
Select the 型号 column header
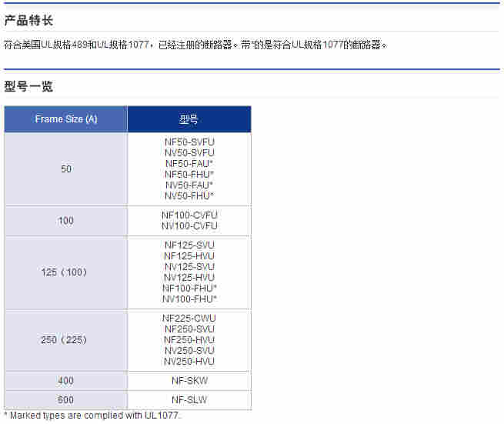189,119
